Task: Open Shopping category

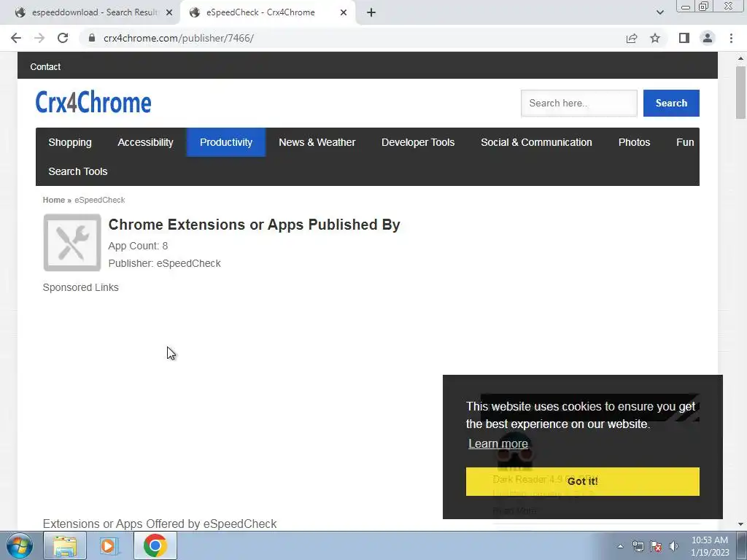Action: point(70,142)
